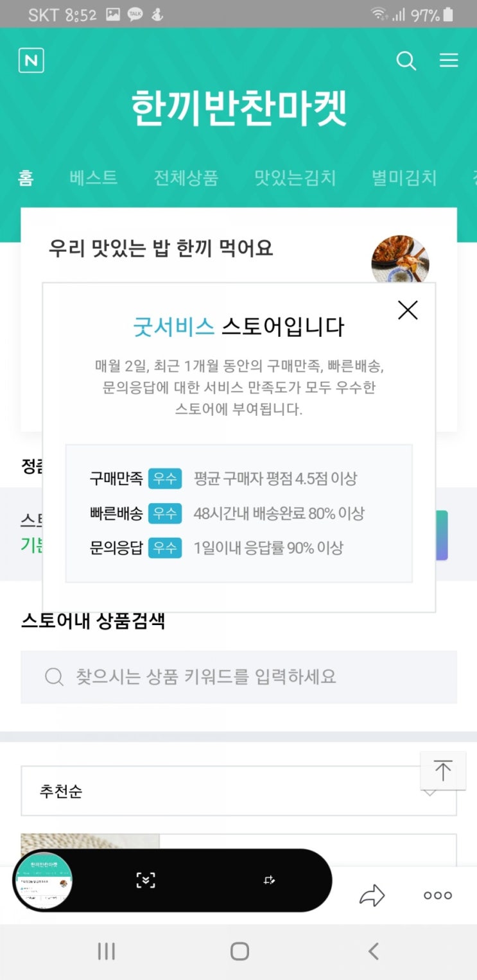The image size is (477, 980).
Task: Tap the crop and edit screenshot icon
Action: click(x=270, y=881)
